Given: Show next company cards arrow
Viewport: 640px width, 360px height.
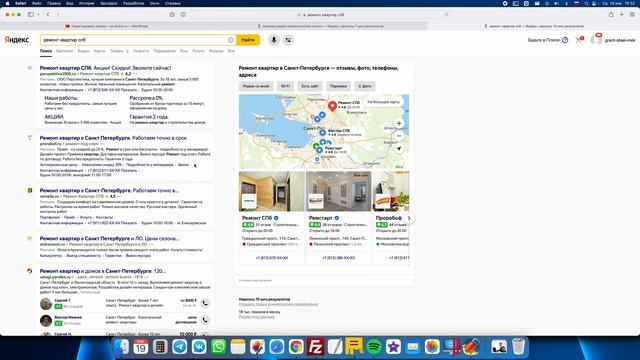Looking at the screenshot, I should click(x=409, y=218).
